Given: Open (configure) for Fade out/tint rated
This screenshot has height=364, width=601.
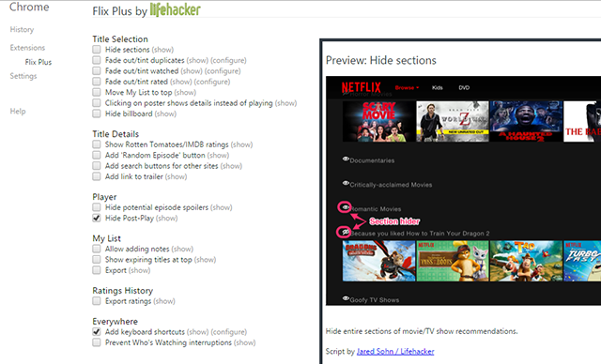Looking at the screenshot, I should (212, 82).
